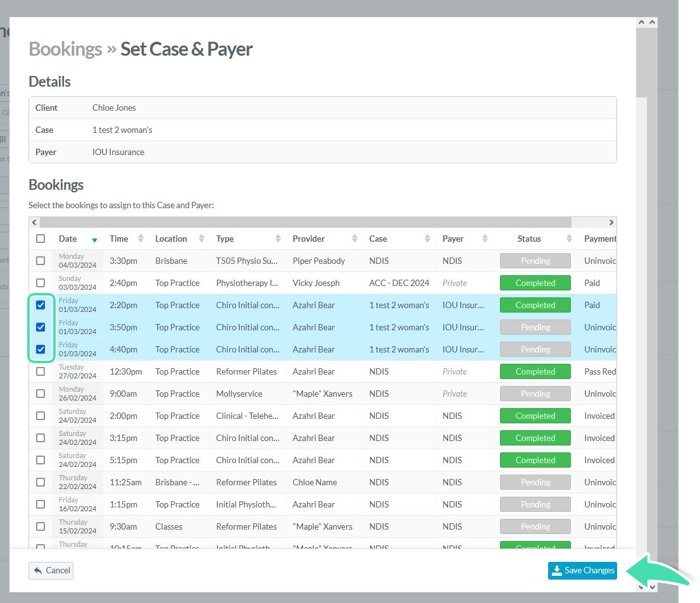Sort table by Payer column
The height and width of the screenshot is (603, 700).
click(465, 239)
